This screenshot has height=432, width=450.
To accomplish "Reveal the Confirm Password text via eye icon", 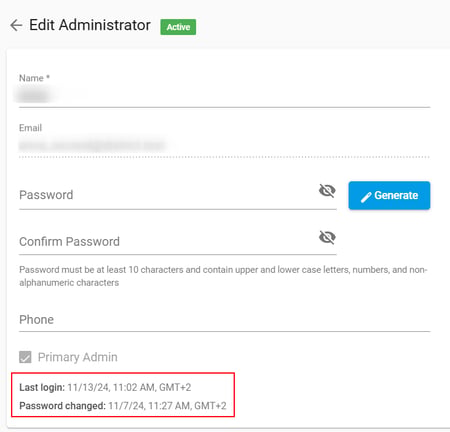I will [x=327, y=237].
